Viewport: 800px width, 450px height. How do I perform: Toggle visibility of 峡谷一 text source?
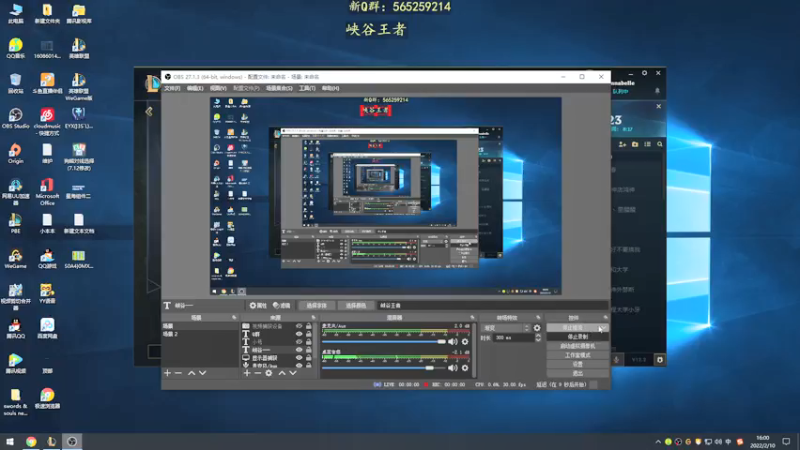pyautogui.click(x=299, y=350)
